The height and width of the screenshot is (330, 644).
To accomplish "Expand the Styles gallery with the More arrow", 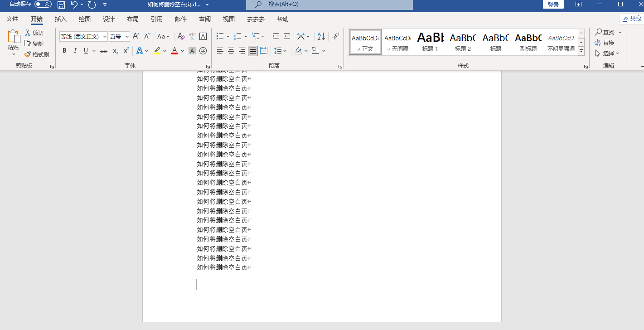I will 581,51.
